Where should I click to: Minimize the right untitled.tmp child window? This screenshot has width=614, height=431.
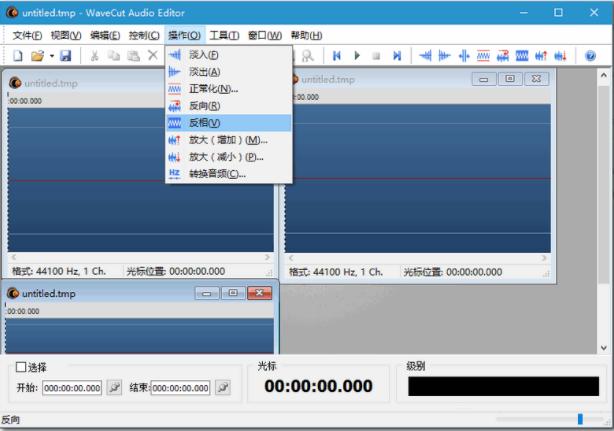484,79
